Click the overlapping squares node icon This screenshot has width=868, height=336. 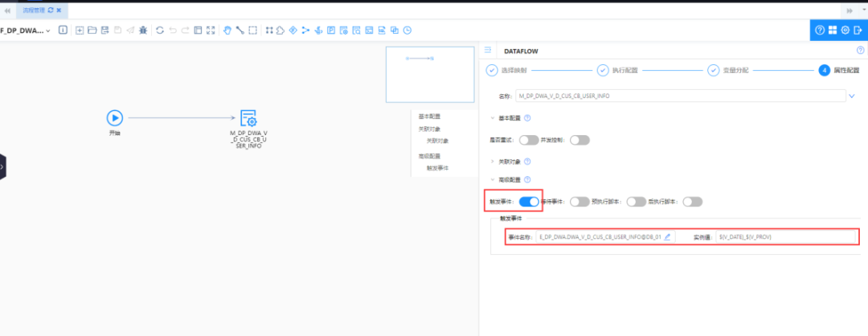pos(395,31)
